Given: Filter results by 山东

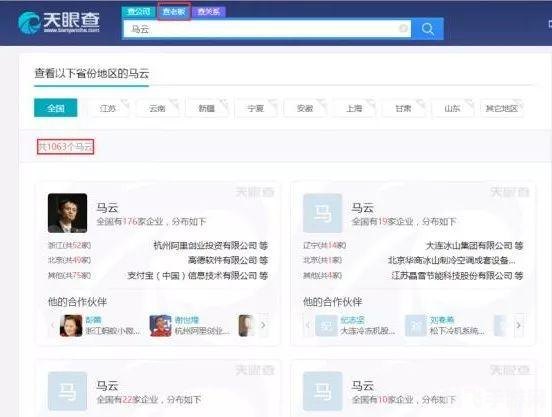Looking at the screenshot, I should coord(452,108).
